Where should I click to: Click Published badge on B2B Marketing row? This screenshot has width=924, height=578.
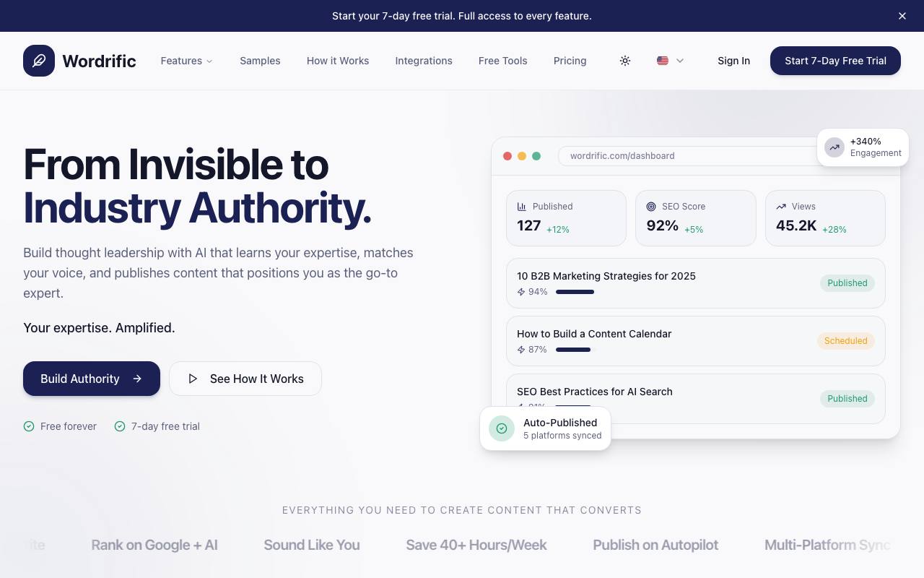coord(847,283)
